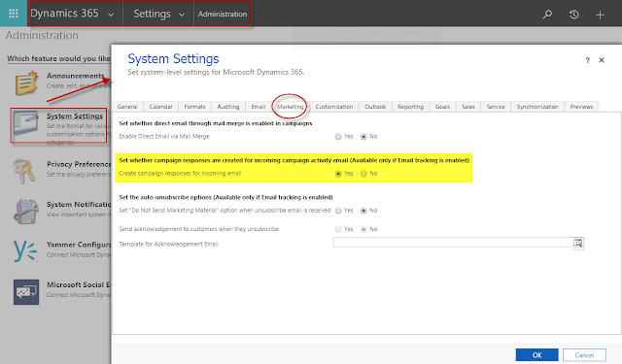Expand the Dynamics 365 dropdown arrow
This screenshot has width=622, height=364.
click(111, 15)
